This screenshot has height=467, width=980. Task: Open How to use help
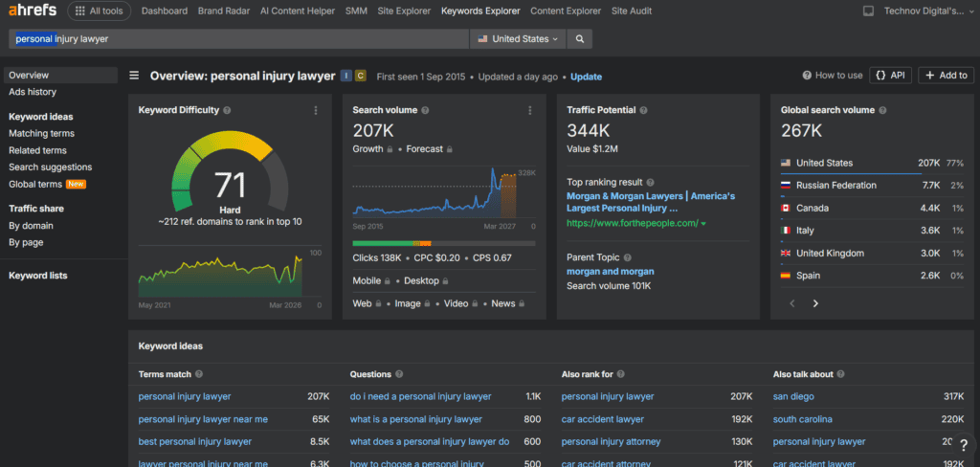pyautogui.click(x=833, y=75)
